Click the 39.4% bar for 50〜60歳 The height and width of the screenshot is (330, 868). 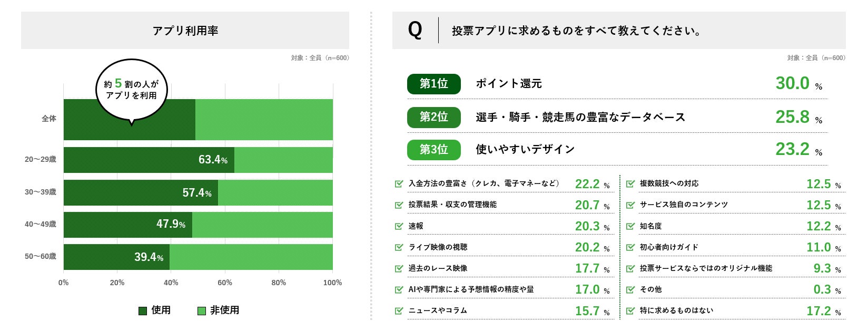pos(116,257)
